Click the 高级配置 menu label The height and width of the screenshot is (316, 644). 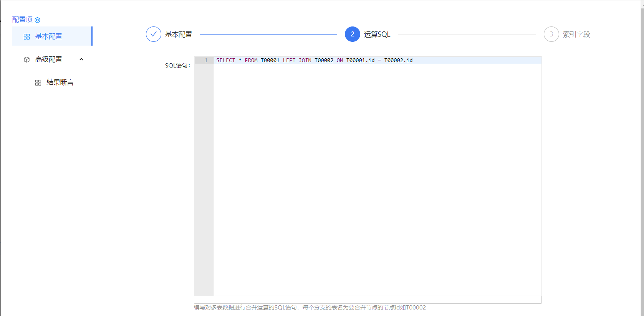pyautogui.click(x=49, y=59)
